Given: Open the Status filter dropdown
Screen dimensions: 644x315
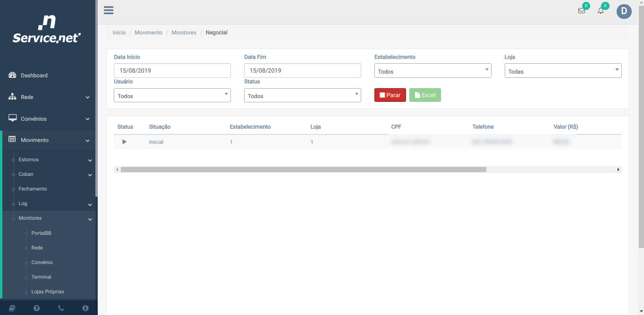Looking at the screenshot, I should [x=302, y=96].
